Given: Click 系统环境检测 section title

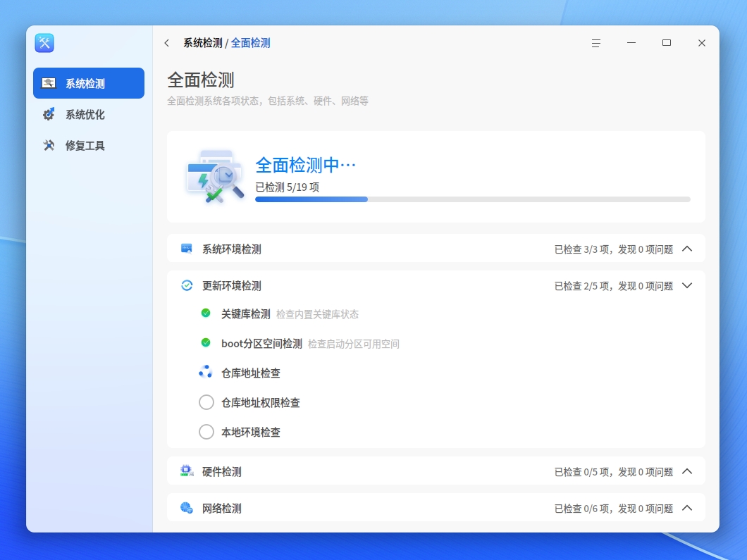Looking at the screenshot, I should click(x=232, y=249).
